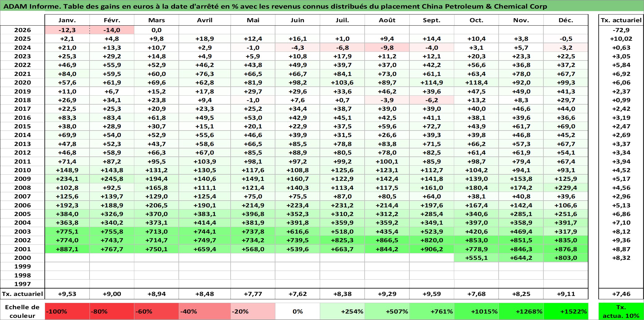Click the +10,02 actuarial rate for 2025
Viewport: 644px width, 320px height.
621,39
